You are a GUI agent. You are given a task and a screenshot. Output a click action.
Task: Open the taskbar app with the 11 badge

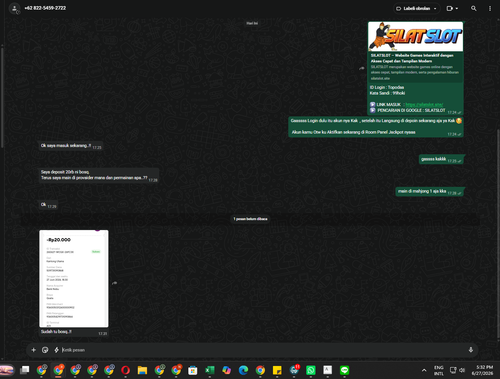coord(294,370)
